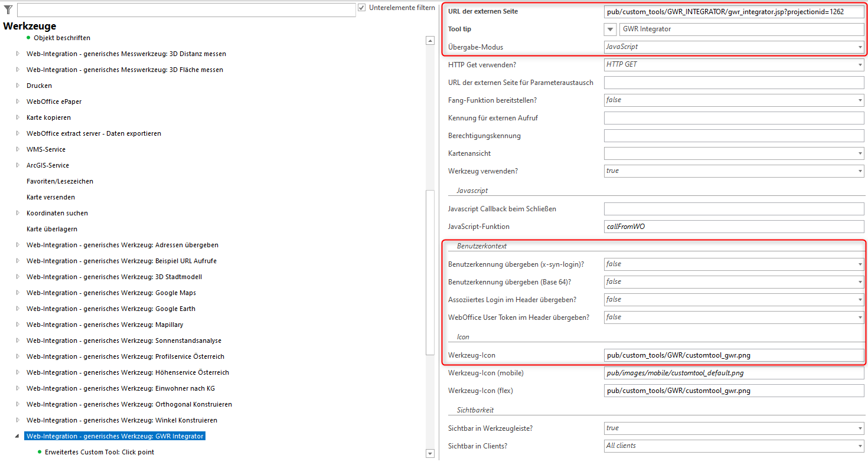The image size is (868, 465).
Task: Expand the WMS-Service tree node
Action: 17,149
